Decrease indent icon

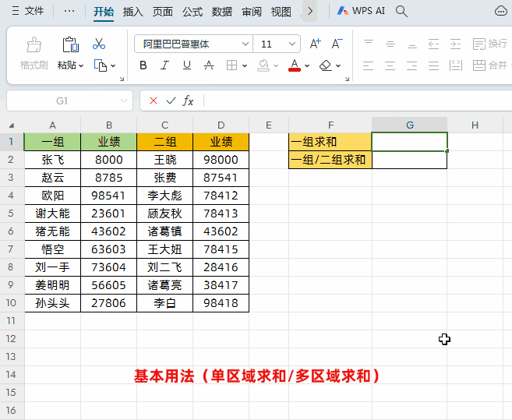click(433, 44)
